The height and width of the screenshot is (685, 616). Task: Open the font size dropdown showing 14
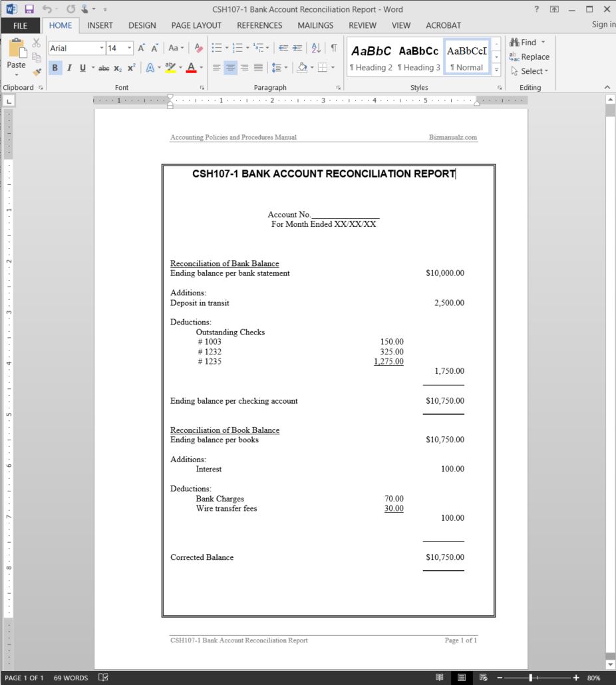[129, 48]
